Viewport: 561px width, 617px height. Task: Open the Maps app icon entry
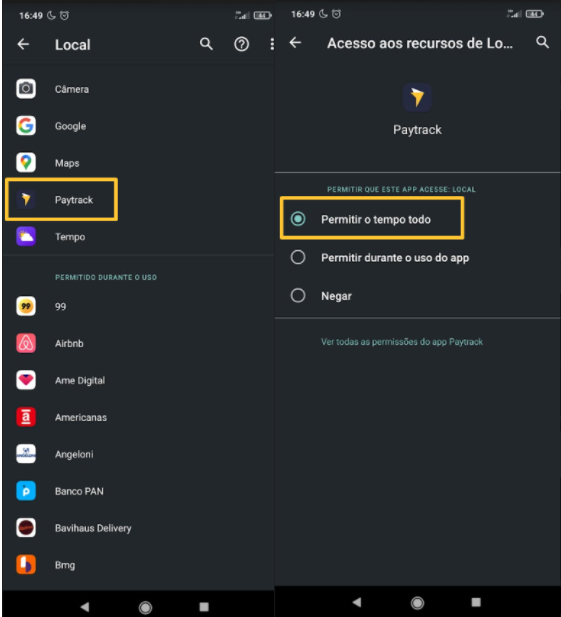point(26,163)
